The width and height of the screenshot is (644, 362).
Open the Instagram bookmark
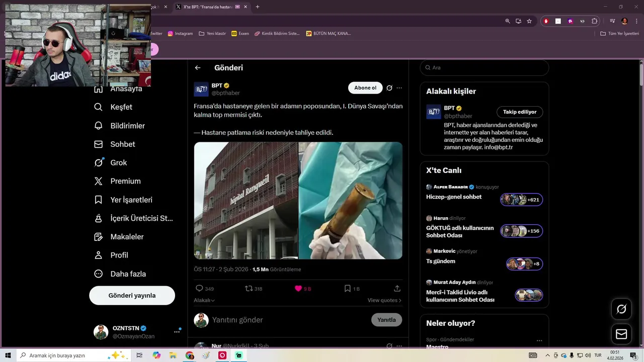coord(180,34)
